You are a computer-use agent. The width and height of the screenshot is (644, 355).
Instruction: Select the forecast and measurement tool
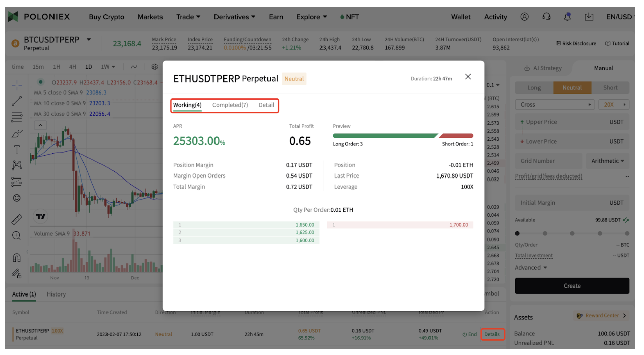[x=17, y=182]
